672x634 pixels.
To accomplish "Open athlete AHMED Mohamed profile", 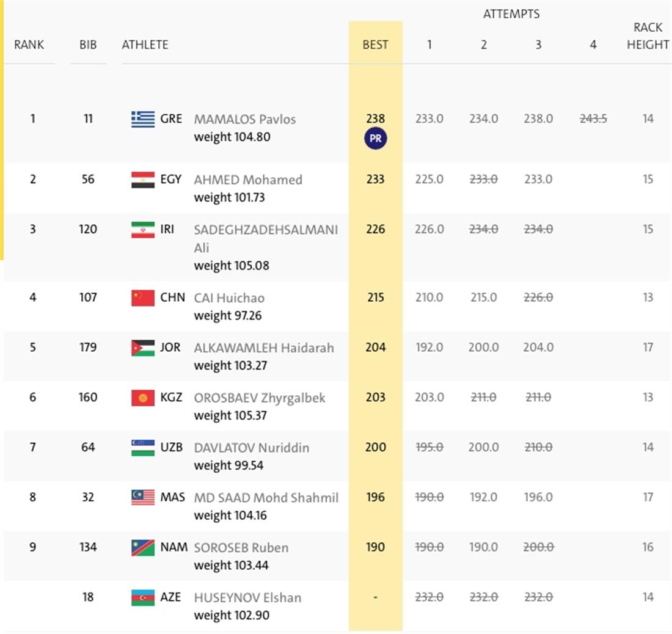I will [x=247, y=180].
